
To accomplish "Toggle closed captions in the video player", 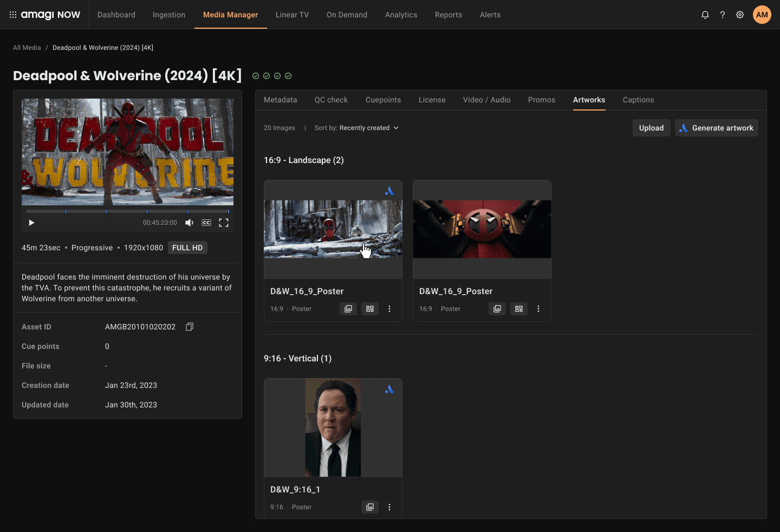I will [206, 223].
